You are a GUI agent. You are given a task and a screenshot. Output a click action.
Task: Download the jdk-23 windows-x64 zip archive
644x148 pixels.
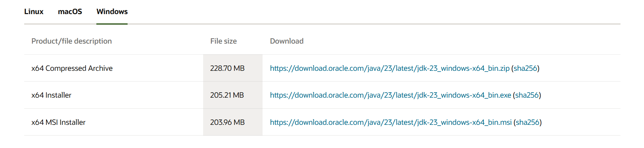point(389,68)
